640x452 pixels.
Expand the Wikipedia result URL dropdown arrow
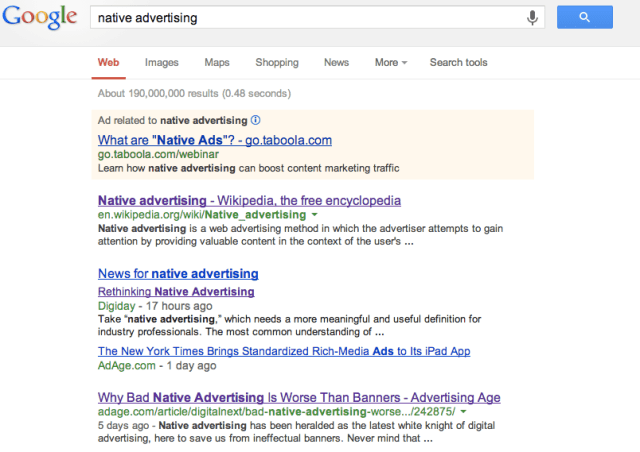(314, 215)
